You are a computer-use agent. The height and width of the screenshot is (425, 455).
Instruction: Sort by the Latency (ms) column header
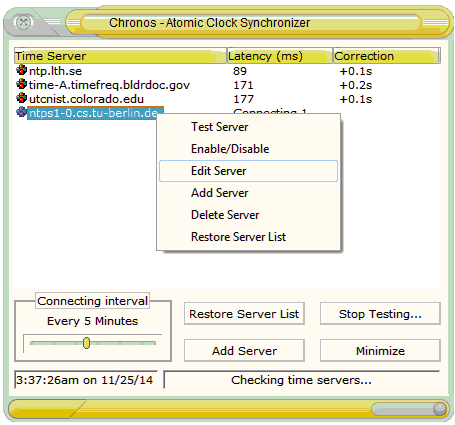(280, 56)
